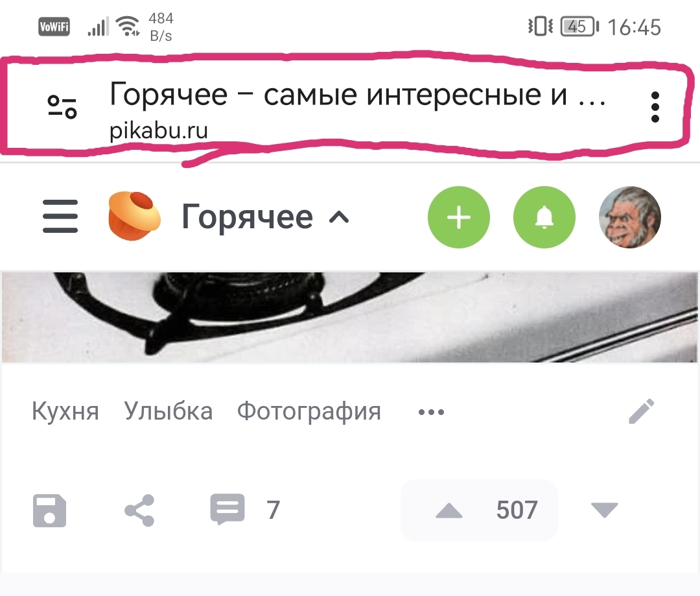Show more tags via the ellipsis
Image resolution: width=700 pixels, height=596 pixels.
point(431,412)
